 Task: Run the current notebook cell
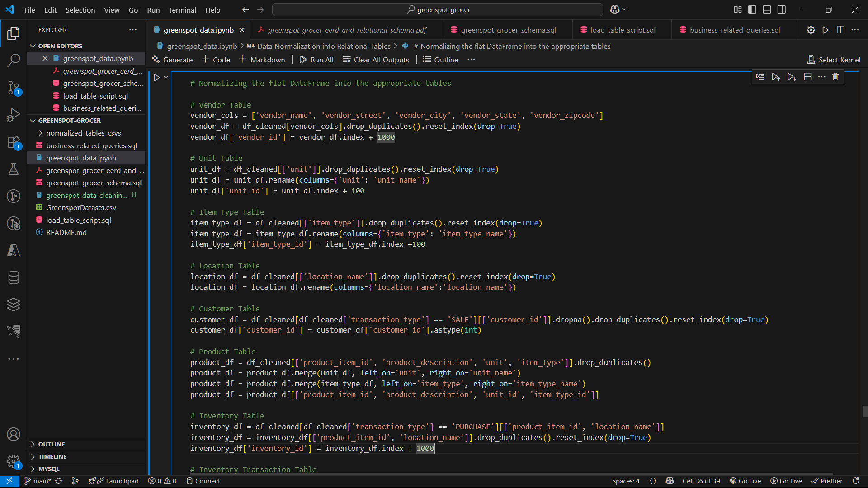click(x=156, y=78)
